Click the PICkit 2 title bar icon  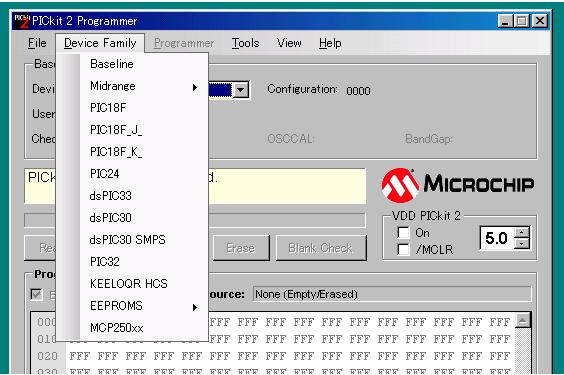pyautogui.click(x=21, y=21)
